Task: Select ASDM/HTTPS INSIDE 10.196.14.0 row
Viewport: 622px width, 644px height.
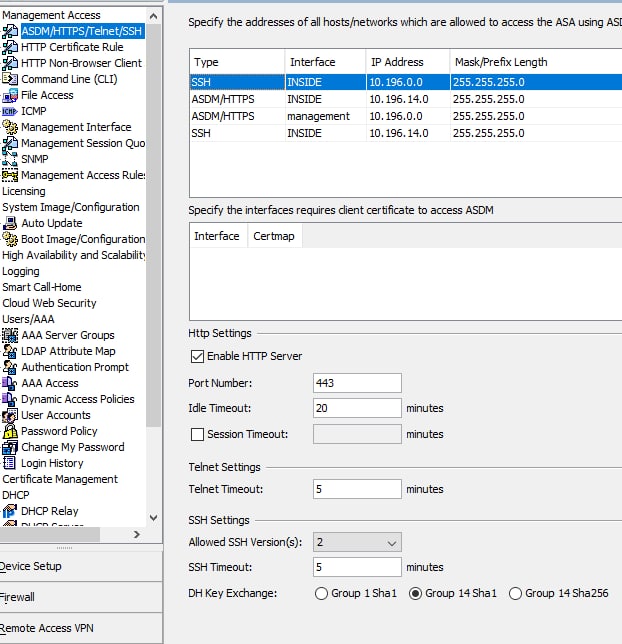Action: [406, 99]
